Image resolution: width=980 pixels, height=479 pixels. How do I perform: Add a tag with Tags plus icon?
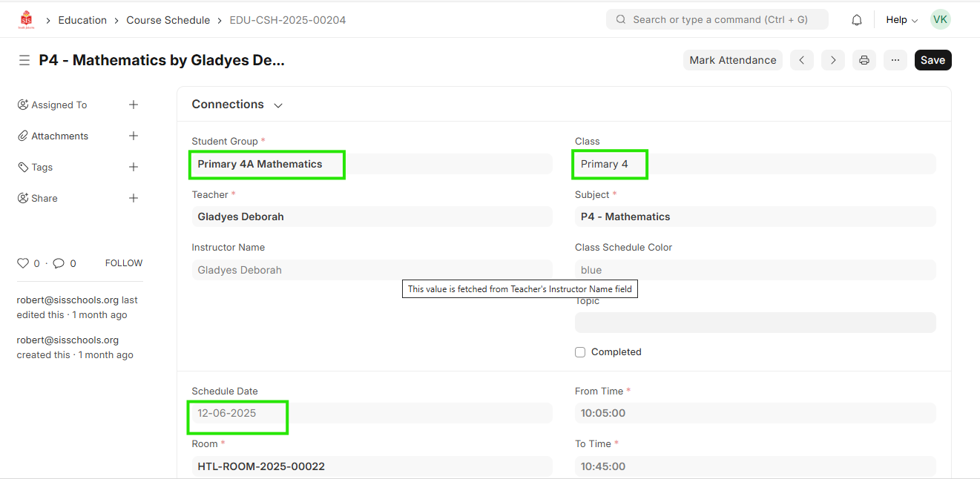tap(134, 167)
